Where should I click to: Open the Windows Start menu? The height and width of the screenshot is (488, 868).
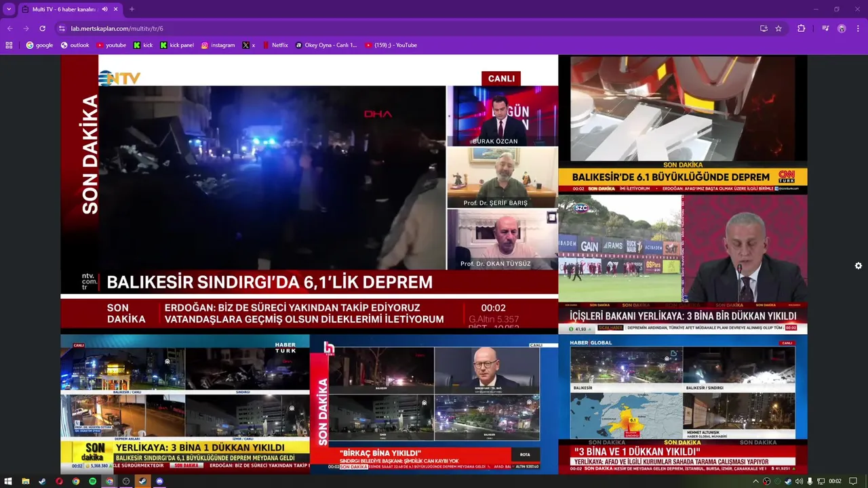pyautogui.click(x=9, y=481)
